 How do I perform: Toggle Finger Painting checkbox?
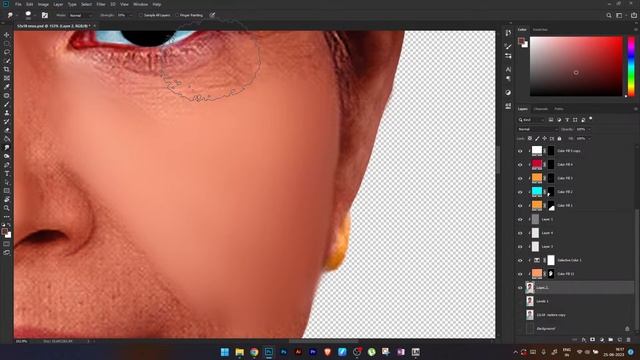[x=177, y=15]
